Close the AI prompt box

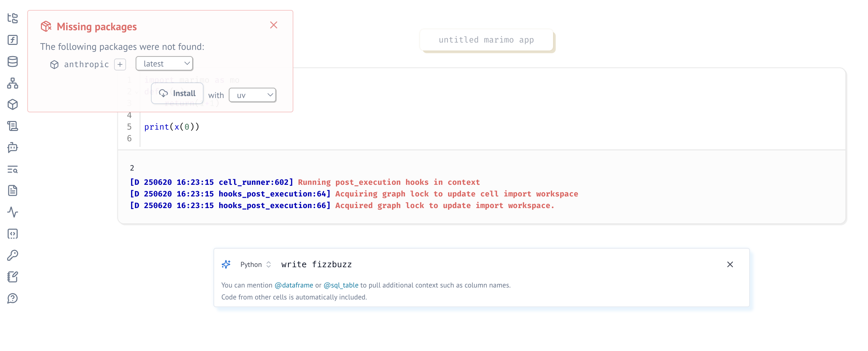click(730, 265)
